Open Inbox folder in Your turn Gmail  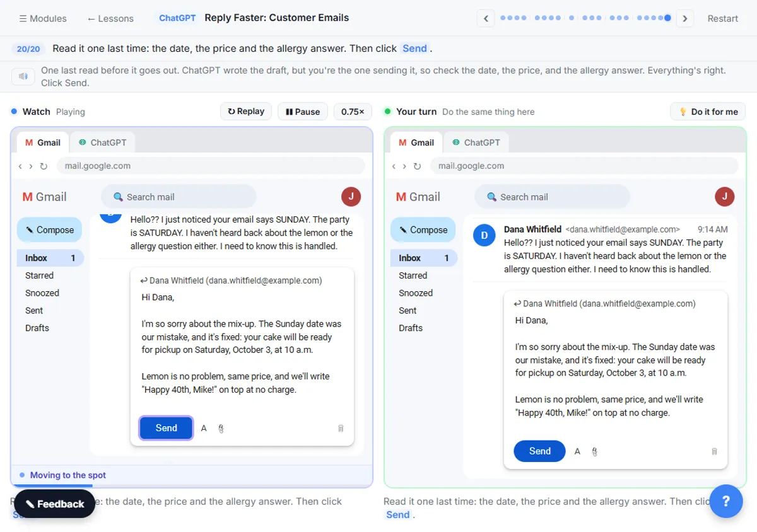424,258
